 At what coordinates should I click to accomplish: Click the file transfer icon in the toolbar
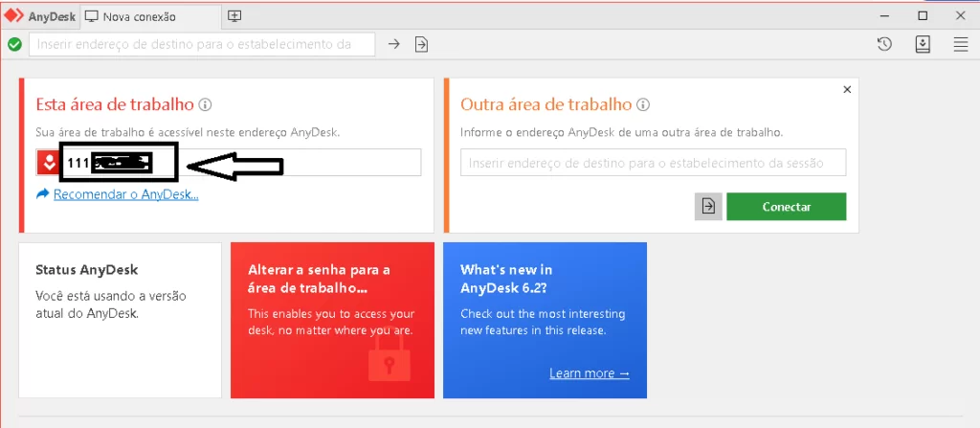[x=422, y=44]
